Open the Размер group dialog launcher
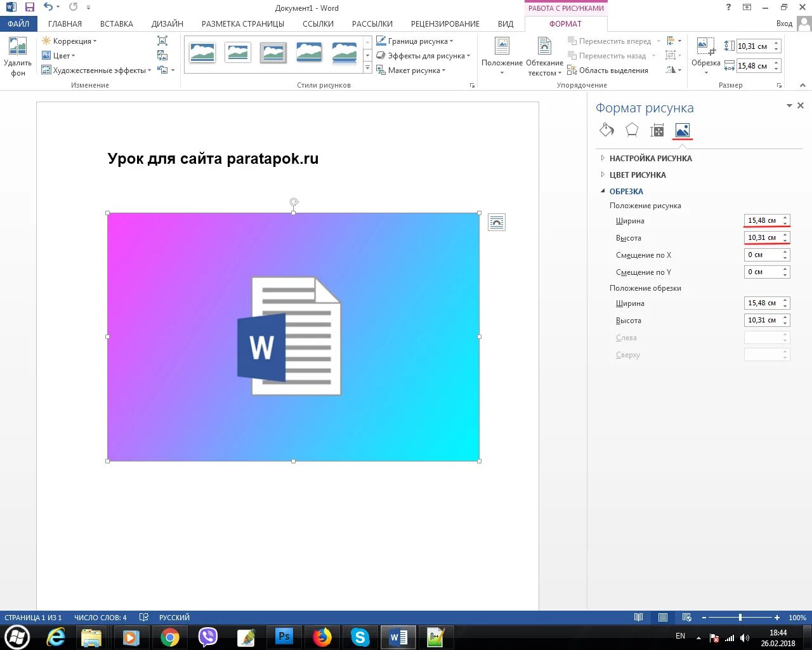 coord(779,85)
